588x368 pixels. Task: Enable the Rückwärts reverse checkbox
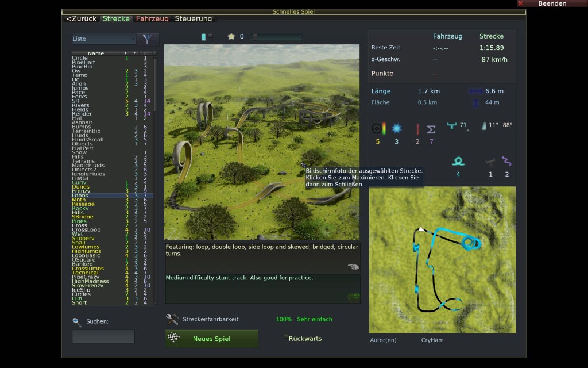click(285, 338)
